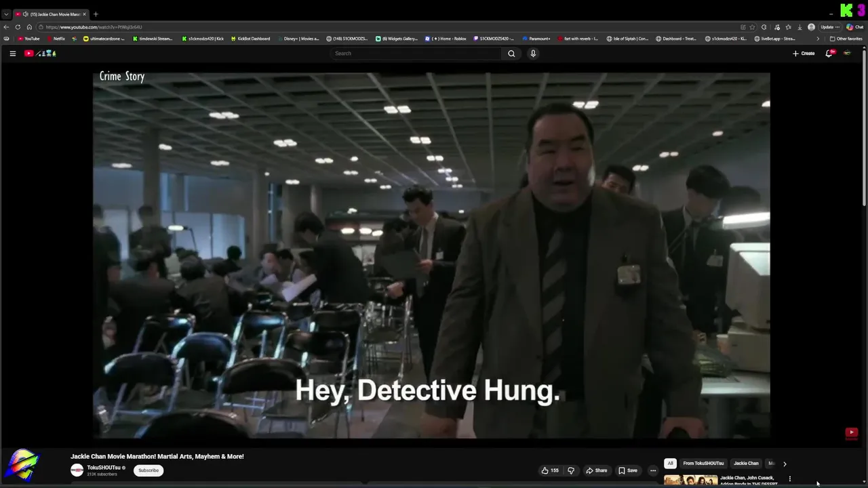Open more actions ellipsis beside Save

(x=653, y=470)
